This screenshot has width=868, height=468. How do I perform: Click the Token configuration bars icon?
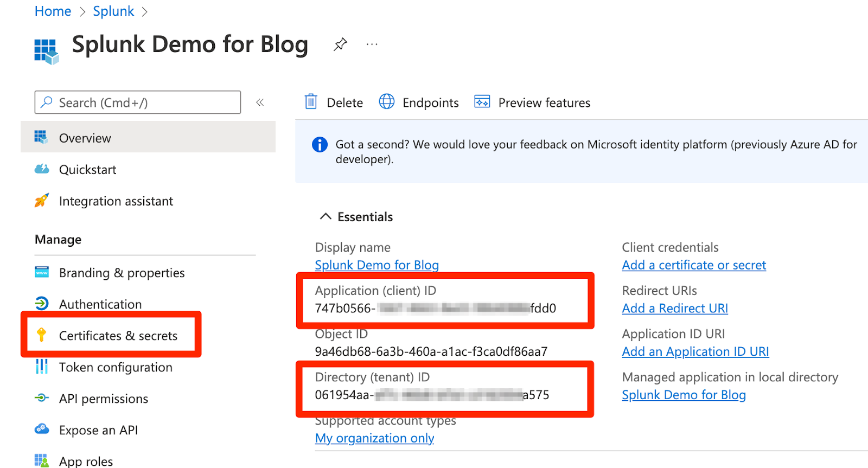point(42,366)
